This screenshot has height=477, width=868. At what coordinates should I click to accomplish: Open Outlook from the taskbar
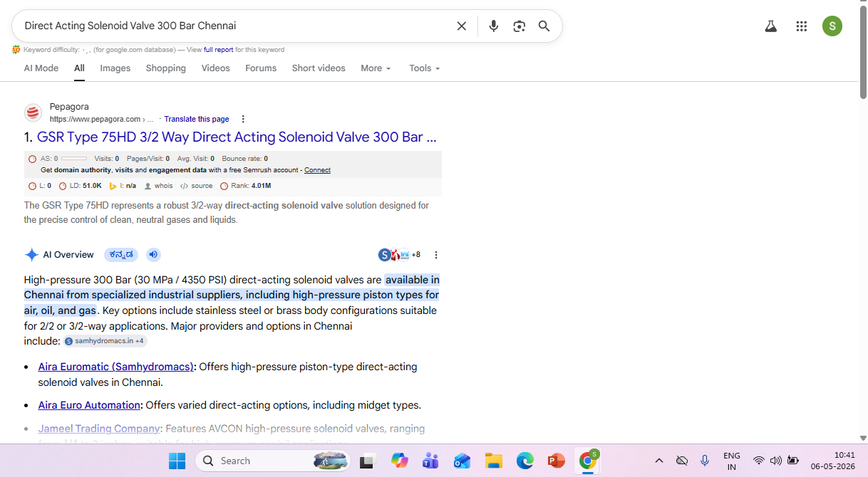coord(462,461)
